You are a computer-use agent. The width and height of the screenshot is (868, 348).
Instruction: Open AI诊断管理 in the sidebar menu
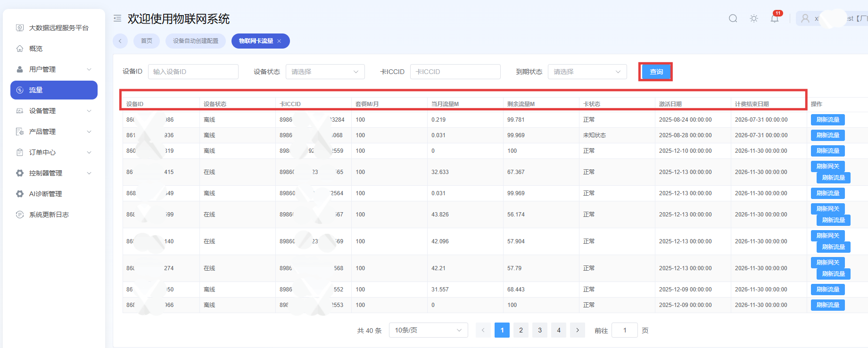54,194
